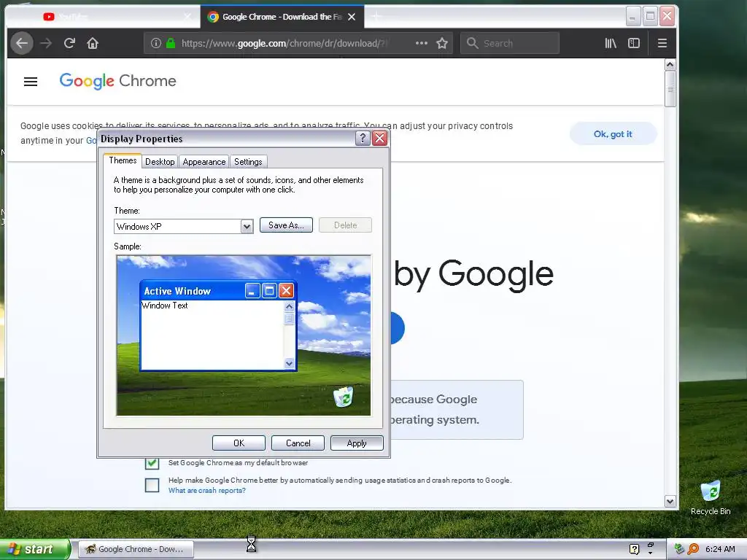The width and height of the screenshot is (747, 560).
Task: Select the Google Chrome download browser tab
Action: point(282,17)
